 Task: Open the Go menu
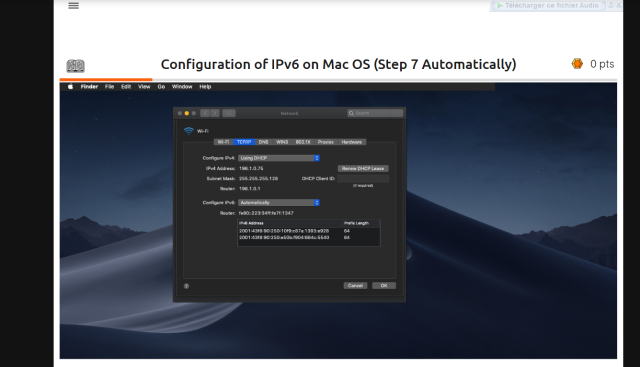point(161,87)
